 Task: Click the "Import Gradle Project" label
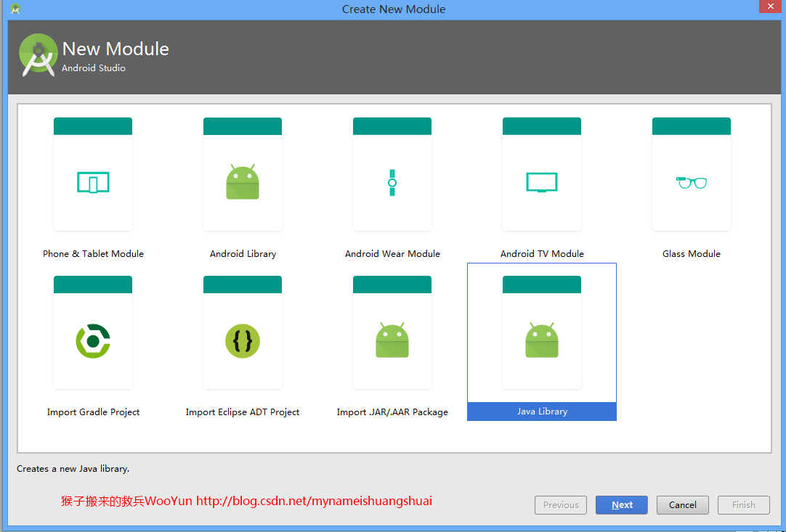(x=93, y=412)
